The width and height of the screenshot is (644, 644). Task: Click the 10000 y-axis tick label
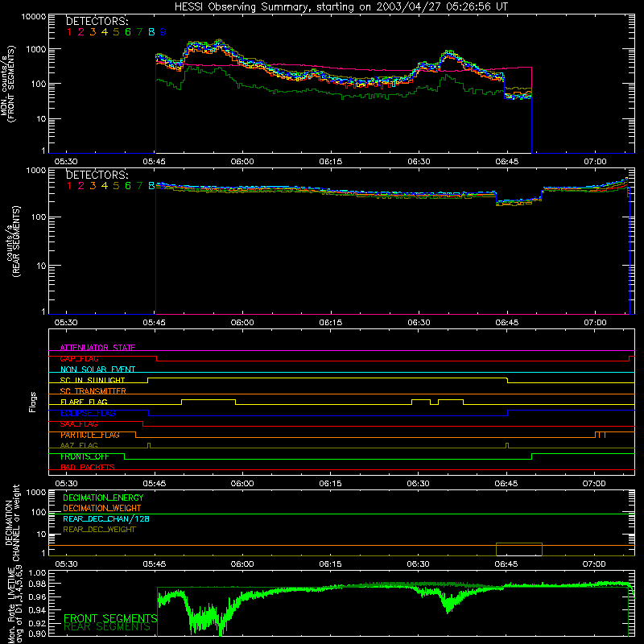pyautogui.click(x=34, y=17)
